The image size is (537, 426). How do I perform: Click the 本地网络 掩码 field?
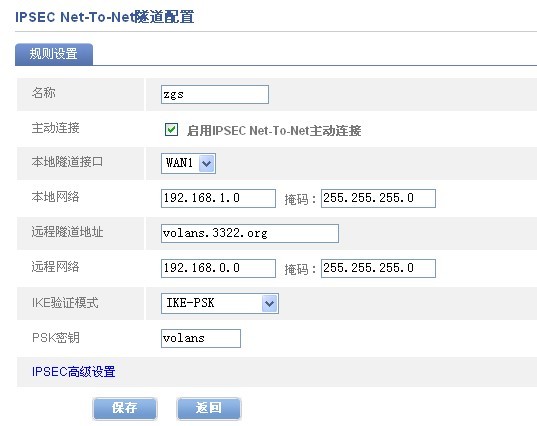[378, 198]
